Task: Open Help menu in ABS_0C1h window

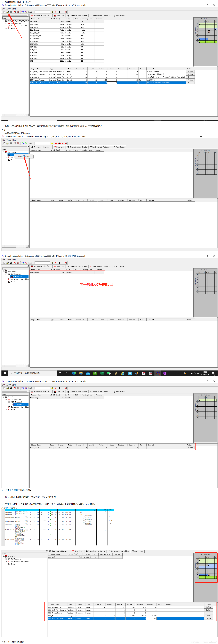Action: click(x=14, y=8)
